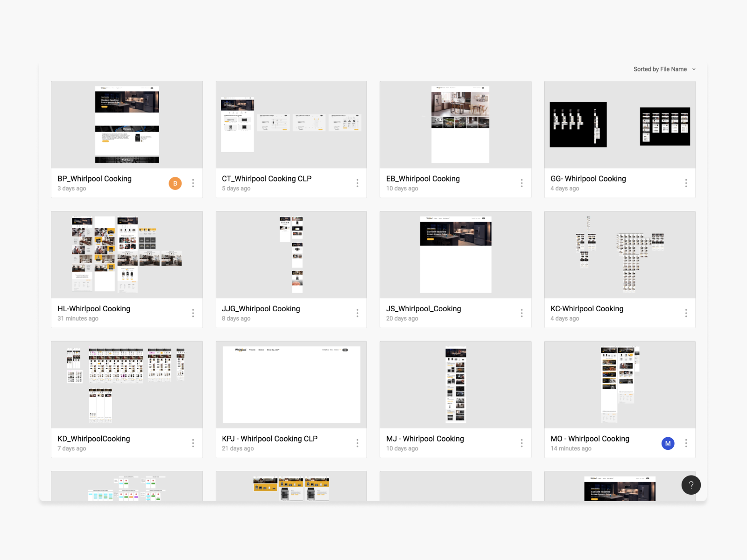Open options menu for KD_WhirlpoolCooking
This screenshot has width=747, height=560.
tap(193, 443)
